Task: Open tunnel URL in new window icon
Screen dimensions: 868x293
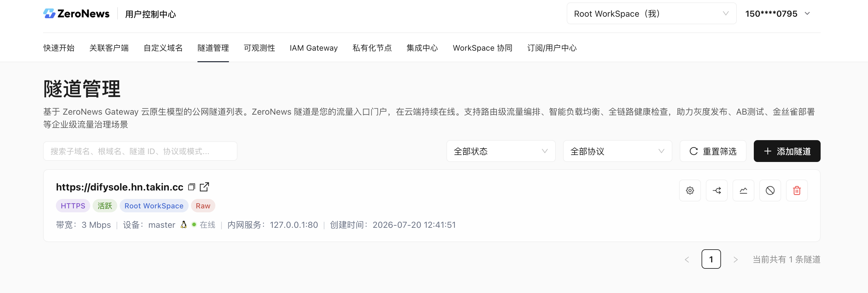Action: point(204,187)
